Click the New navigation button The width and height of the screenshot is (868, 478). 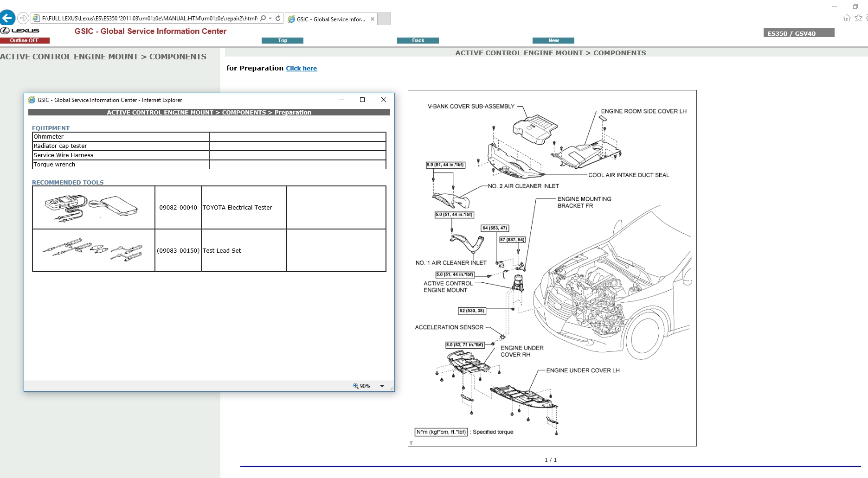click(x=553, y=40)
